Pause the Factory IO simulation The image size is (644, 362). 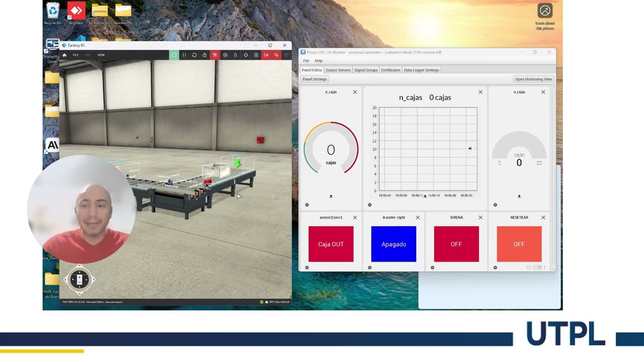point(184,55)
